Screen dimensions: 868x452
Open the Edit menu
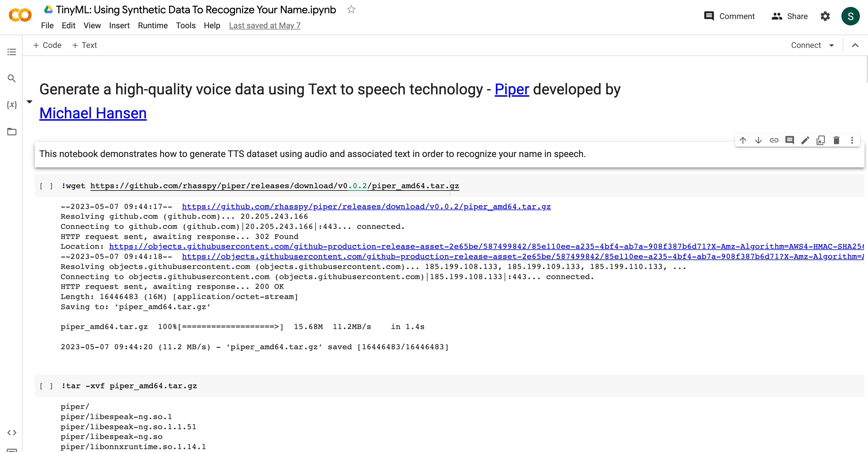pyautogui.click(x=68, y=26)
